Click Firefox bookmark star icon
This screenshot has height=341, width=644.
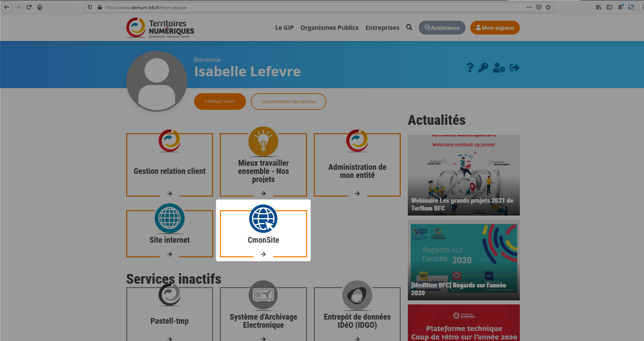(x=548, y=7)
